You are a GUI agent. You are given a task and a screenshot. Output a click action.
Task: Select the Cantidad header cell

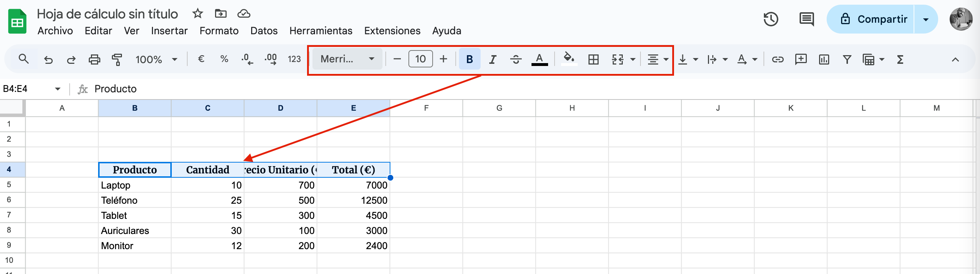coord(208,170)
